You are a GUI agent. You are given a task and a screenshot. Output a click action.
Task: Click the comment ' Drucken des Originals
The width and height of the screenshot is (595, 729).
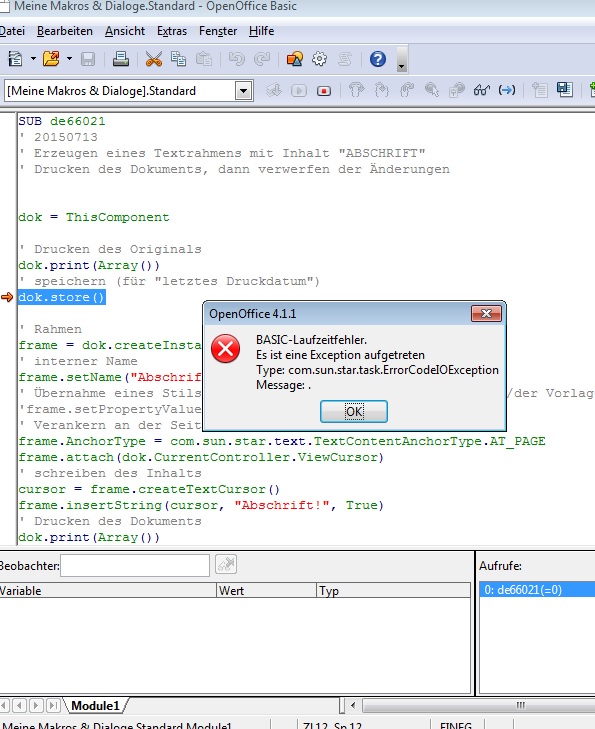click(110, 249)
